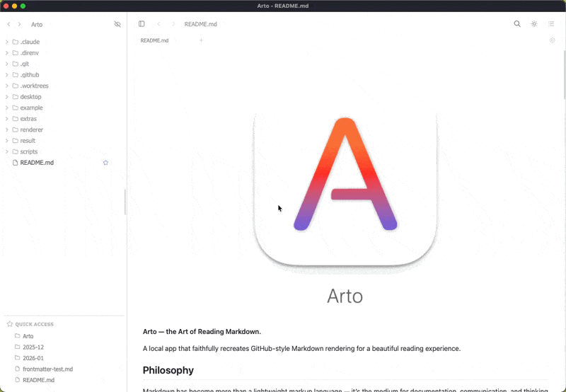Click the sidebar toggle panel icon
Viewport: 566px width, 392px height.
[x=141, y=24]
